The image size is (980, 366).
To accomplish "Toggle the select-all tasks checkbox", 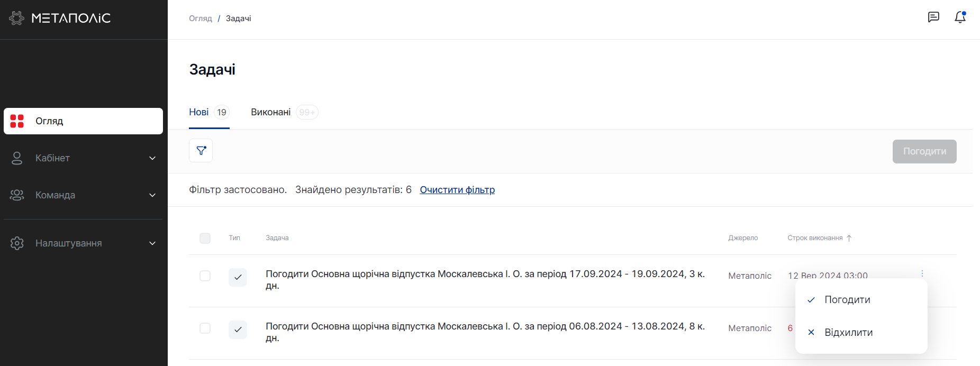I will pos(205,239).
